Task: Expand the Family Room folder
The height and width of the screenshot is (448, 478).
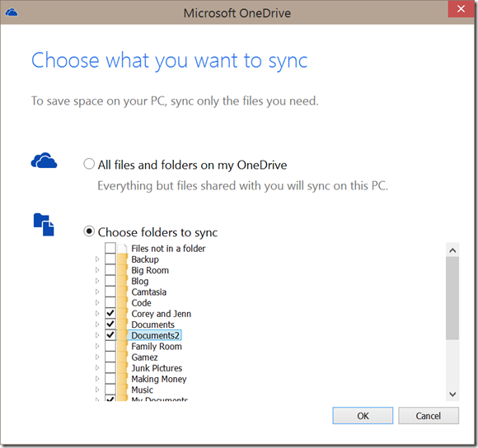Action: (x=97, y=346)
